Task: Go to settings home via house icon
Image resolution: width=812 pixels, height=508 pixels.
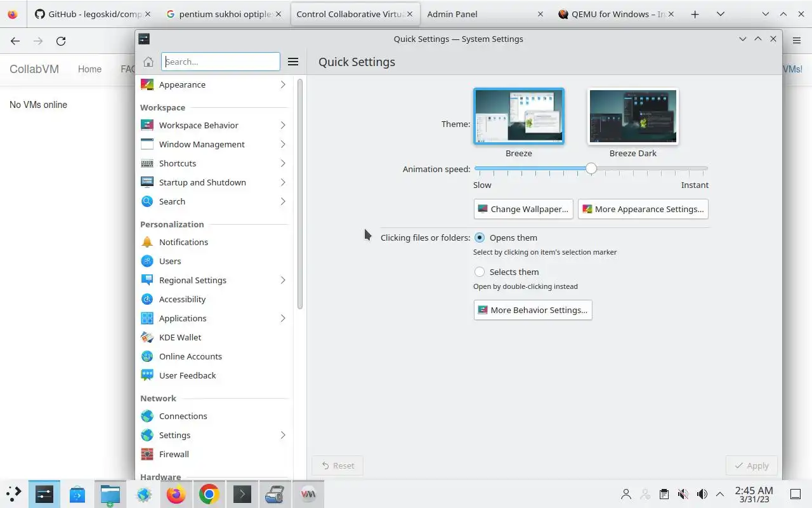Action: (x=148, y=62)
